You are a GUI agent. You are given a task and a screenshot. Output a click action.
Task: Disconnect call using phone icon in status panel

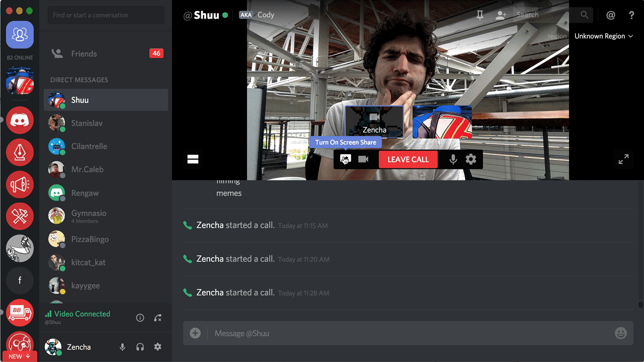click(x=157, y=318)
